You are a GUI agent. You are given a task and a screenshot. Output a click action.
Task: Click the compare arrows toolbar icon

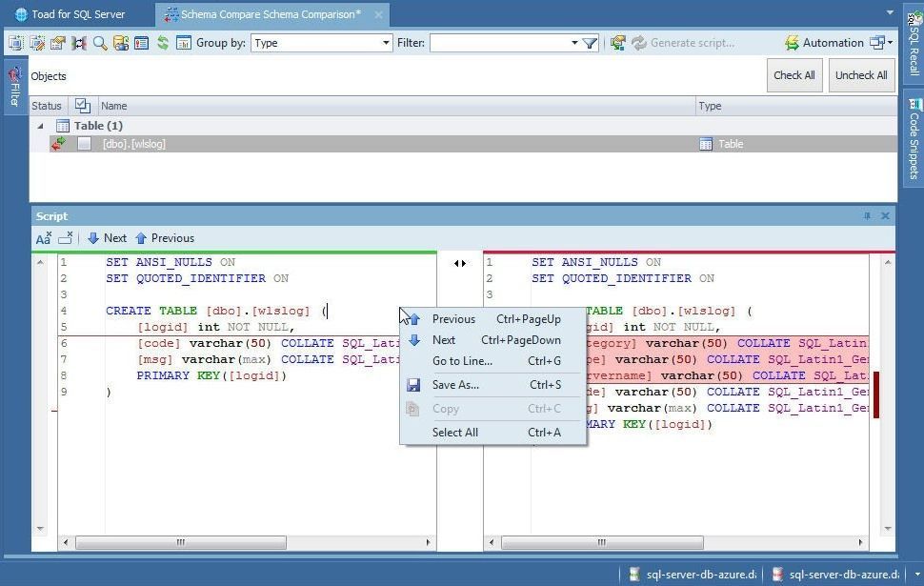click(79, 43)
